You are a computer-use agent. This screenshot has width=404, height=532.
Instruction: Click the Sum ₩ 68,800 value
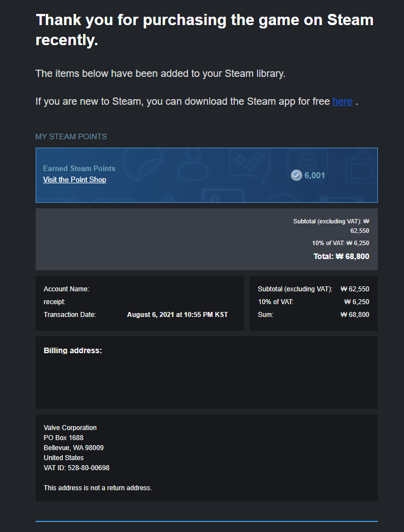tap(355, 315)
